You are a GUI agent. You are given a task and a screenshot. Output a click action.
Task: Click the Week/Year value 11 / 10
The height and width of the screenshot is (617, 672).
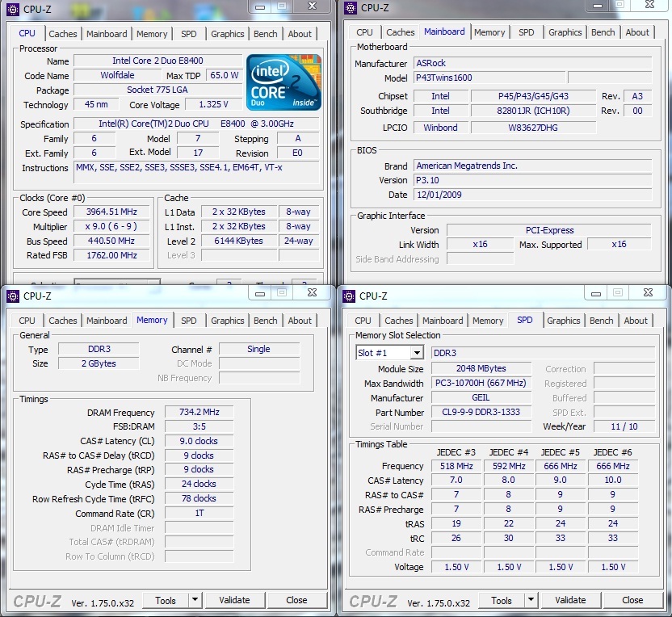(624, 426)
